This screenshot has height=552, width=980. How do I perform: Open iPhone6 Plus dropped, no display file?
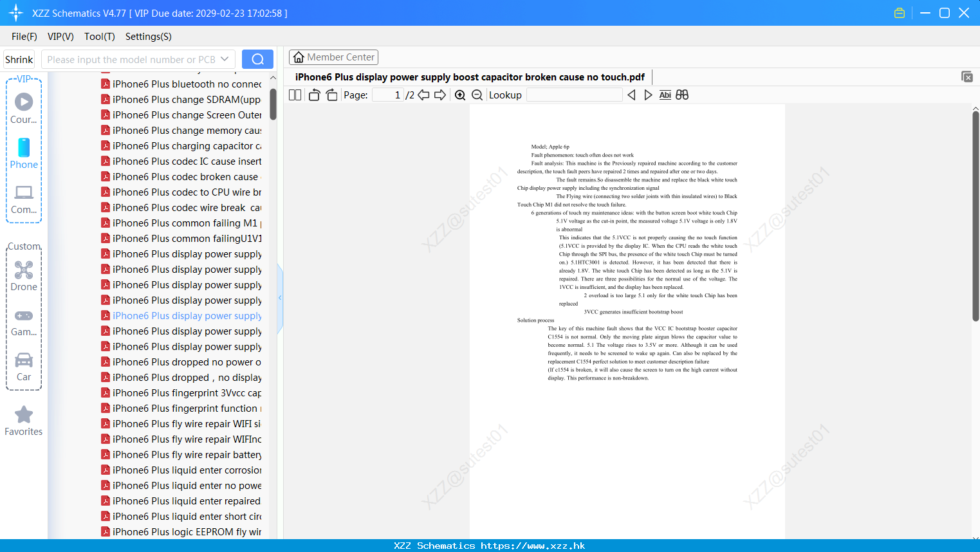tap(181, 378)
